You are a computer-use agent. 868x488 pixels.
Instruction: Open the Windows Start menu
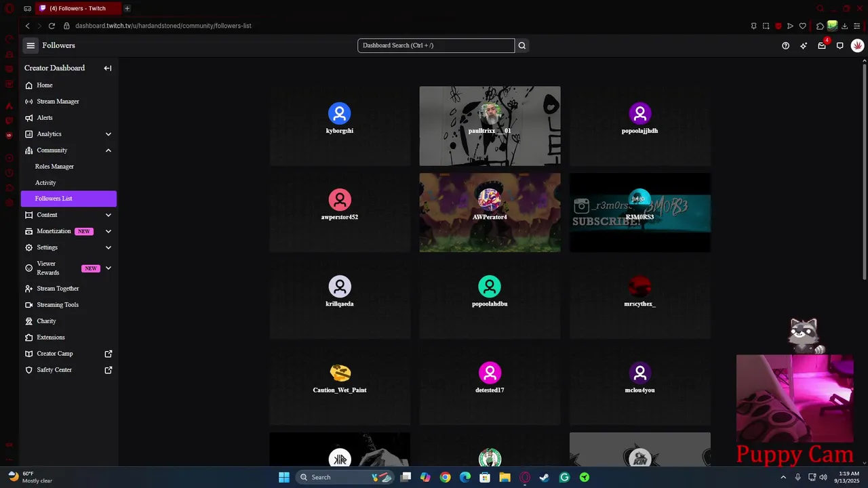(x=284, y=477)
